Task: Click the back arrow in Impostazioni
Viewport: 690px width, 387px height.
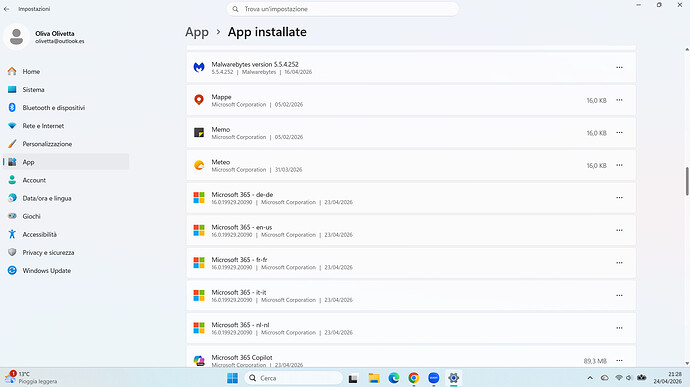Action: point(7,9)
